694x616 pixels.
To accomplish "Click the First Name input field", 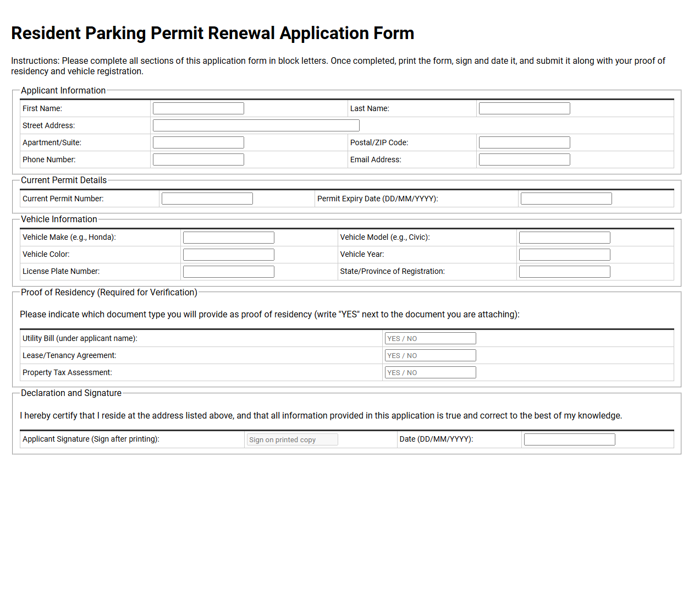I will tap(199, 108).
